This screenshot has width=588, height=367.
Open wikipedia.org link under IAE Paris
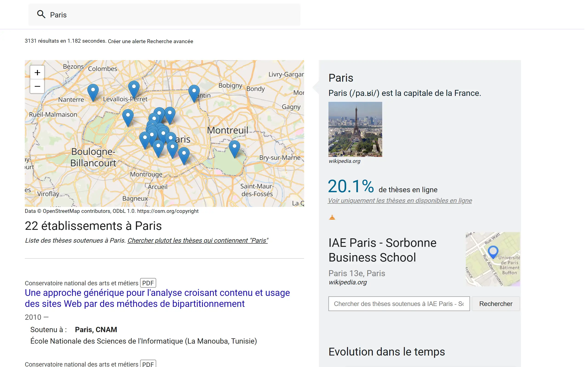(x=348, y=282)
